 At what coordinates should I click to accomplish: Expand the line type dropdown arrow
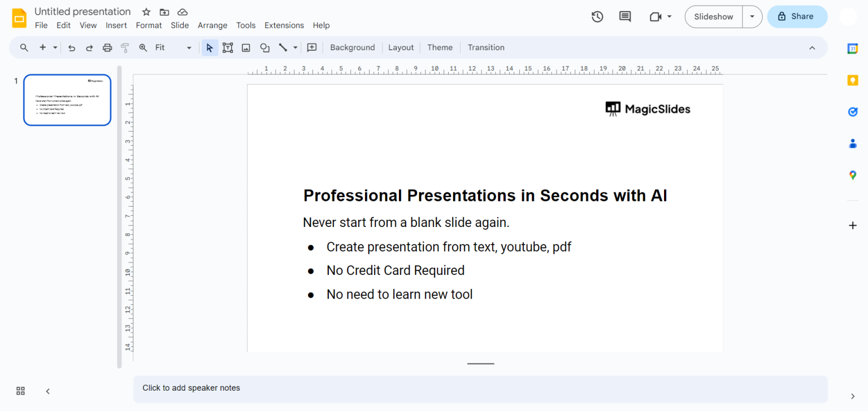pos(296,47)
